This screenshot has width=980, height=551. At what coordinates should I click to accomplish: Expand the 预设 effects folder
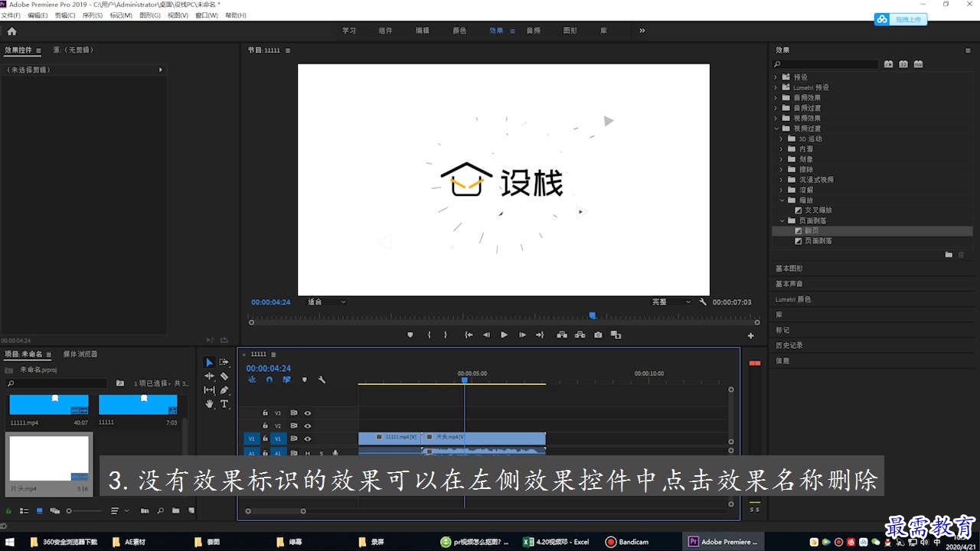click(775, 77)
